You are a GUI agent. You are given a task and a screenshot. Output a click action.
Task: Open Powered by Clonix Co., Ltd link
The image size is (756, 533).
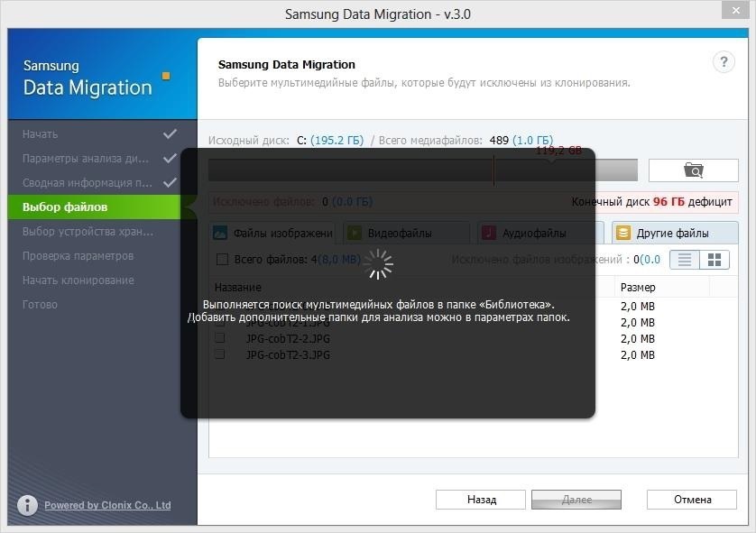[107, 505]
